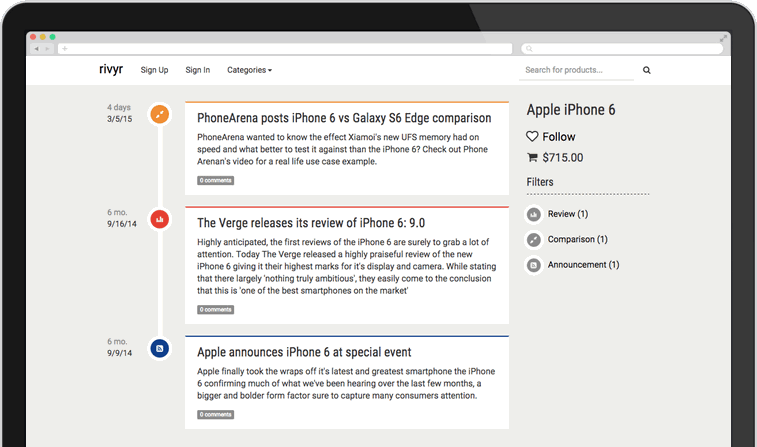Click the browser back arrow button
This screenshot has width=757, height=447.
[x=37, y=48]
